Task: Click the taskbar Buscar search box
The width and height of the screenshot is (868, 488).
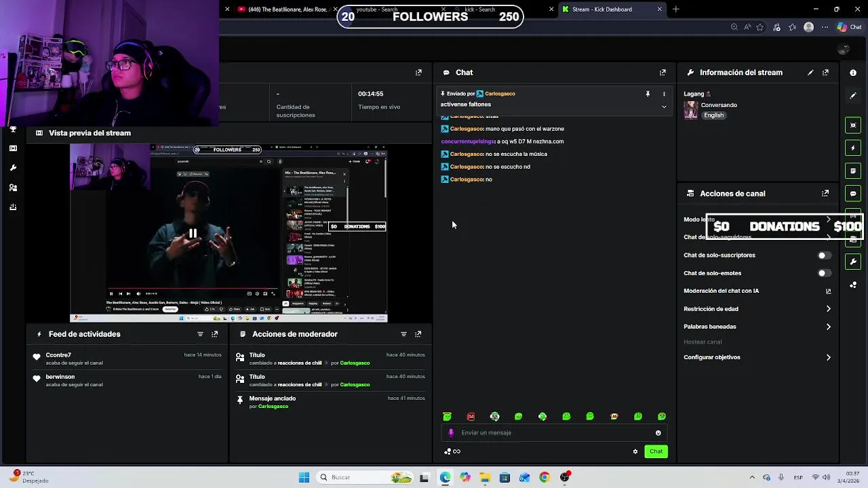Action: [x=366, y=477]
